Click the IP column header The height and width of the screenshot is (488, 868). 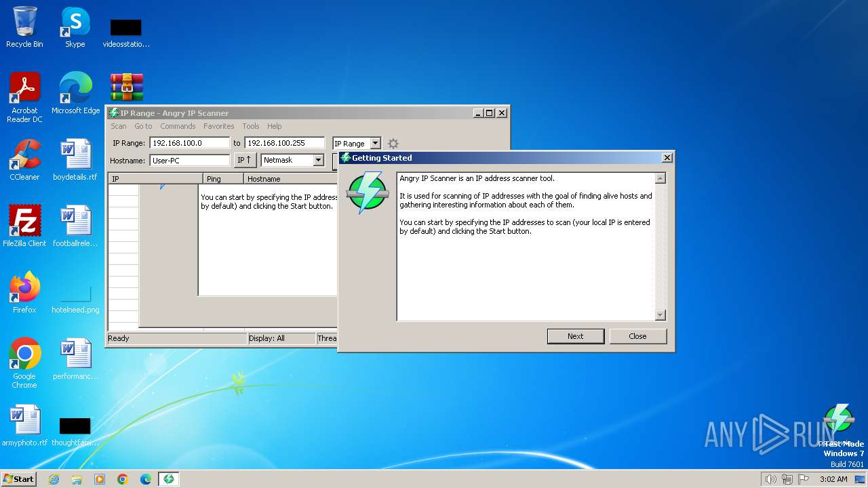point(155,179)
